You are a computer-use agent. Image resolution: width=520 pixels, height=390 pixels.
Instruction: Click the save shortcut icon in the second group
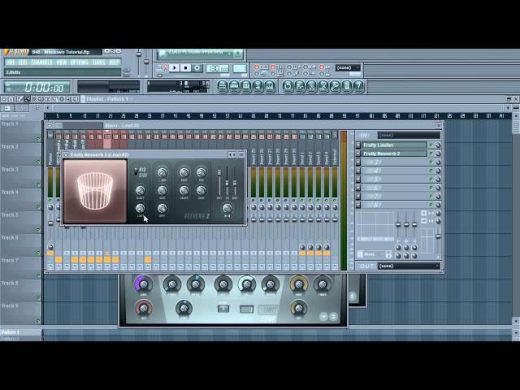tap(299, 86)
